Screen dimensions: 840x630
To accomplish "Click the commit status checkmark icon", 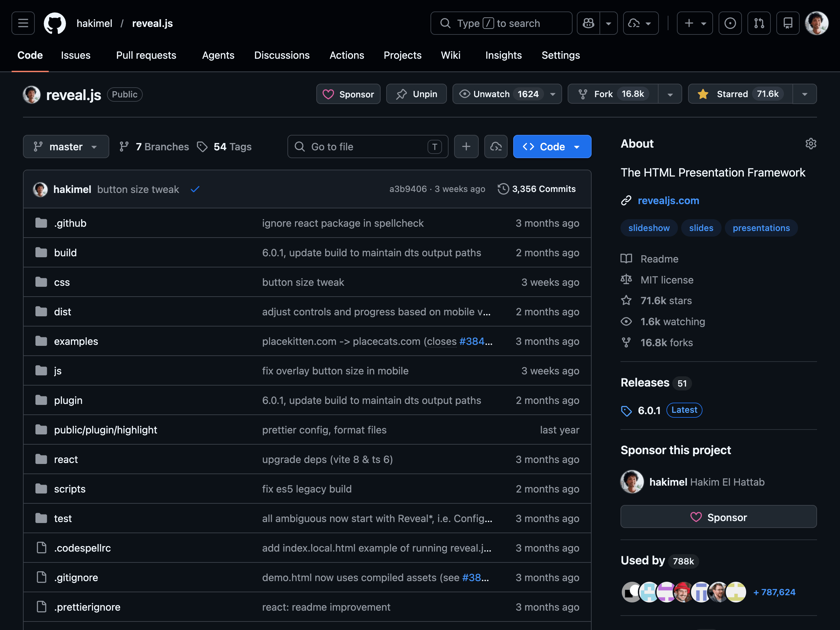I will [x=195, y=189].
